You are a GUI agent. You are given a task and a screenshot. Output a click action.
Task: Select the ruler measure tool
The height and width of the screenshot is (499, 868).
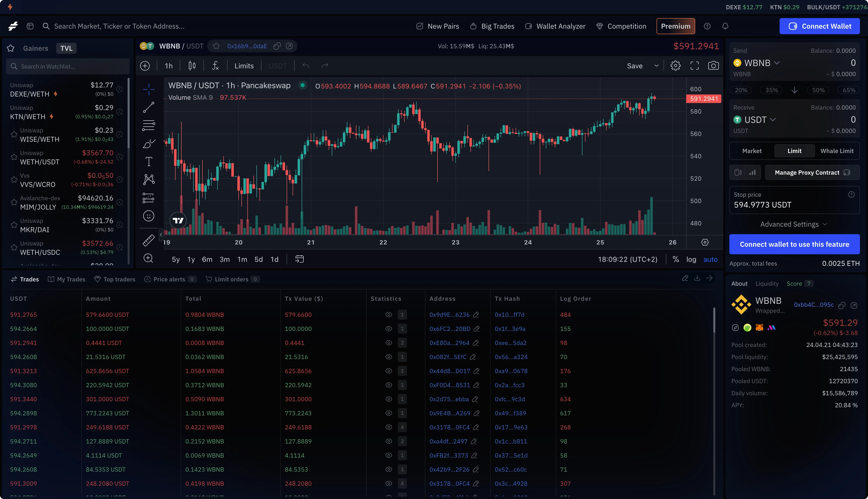coord(149,240)
